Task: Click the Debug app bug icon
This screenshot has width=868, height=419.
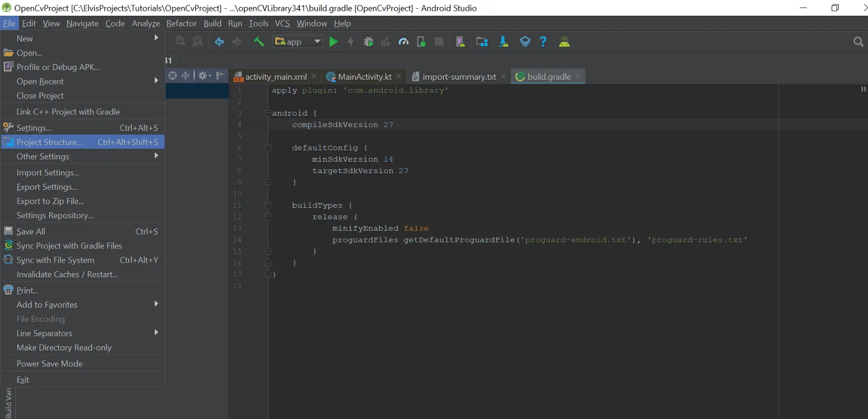Action: pos(368,42)
